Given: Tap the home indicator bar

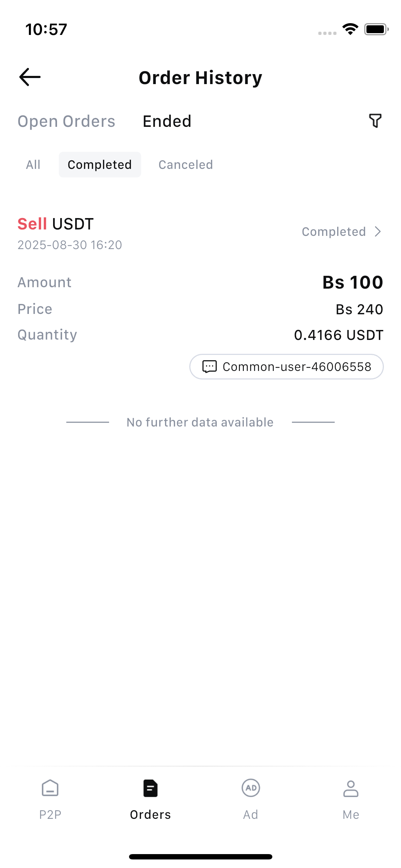Looking at the screenshot, I should (x=200, y=857).
